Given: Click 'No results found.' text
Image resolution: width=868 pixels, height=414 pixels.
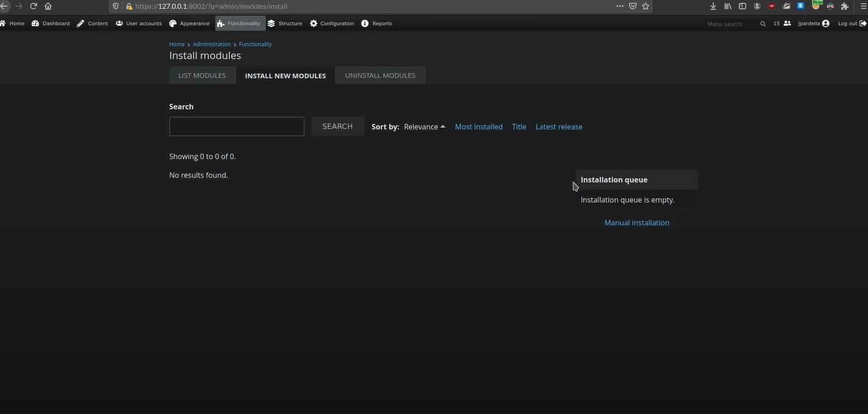Looking at the screenshot, I should click(199, 175).
